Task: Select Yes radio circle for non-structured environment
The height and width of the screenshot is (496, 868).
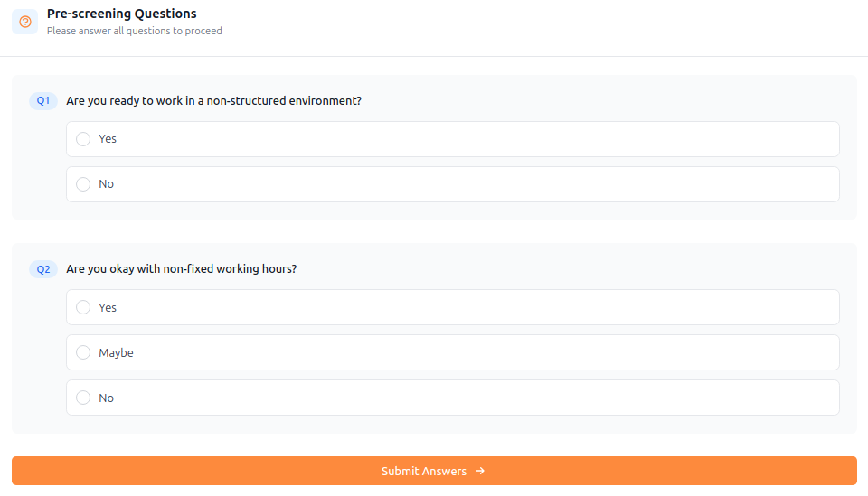Action: click(83, 139)
